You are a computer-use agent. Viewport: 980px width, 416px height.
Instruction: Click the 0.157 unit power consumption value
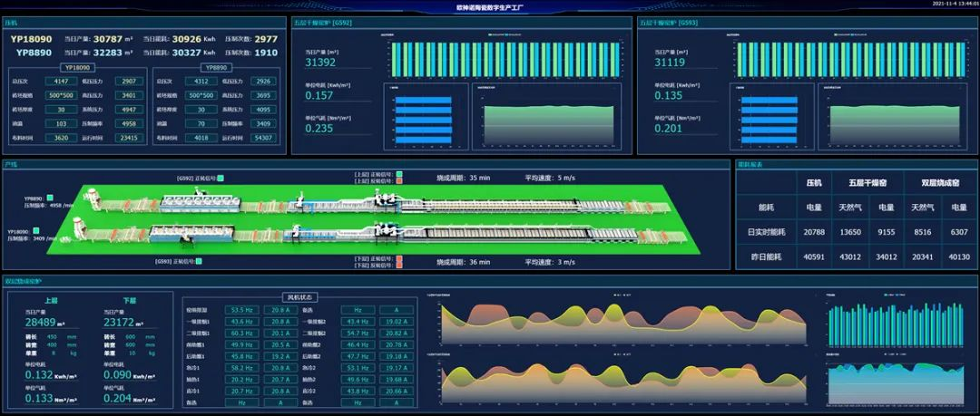(318, 95)
